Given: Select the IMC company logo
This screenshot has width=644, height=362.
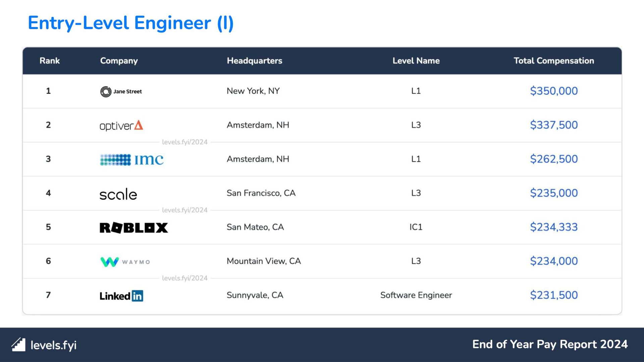Looking at the screenshot, I should coord(132,160).
